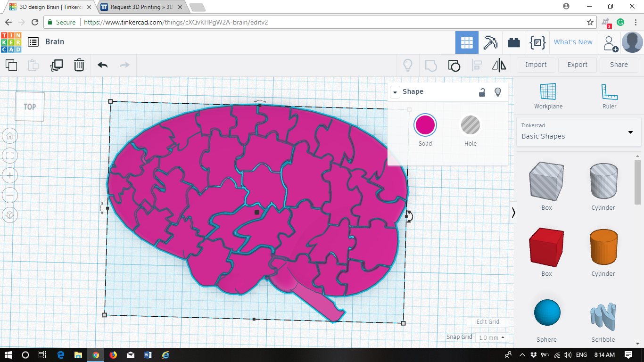Click the Show All lightbulb in toolbar
Image resolution: width=644 pixels, height=362 pixels.
pyautogui.click(x=408, y=65)
